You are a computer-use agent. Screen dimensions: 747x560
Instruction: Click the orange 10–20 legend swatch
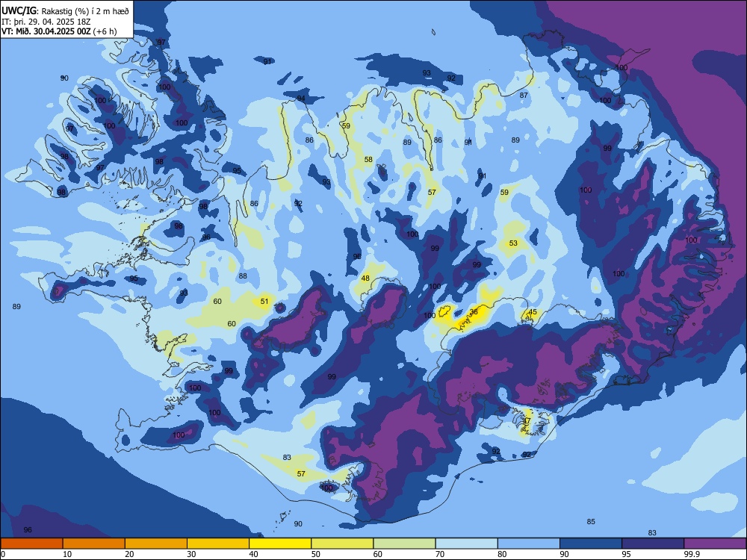pos(94,544)
